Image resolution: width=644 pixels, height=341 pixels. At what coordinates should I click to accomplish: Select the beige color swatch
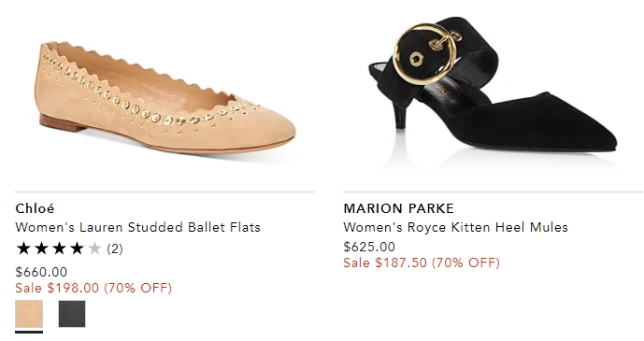(x=29, y=314)
